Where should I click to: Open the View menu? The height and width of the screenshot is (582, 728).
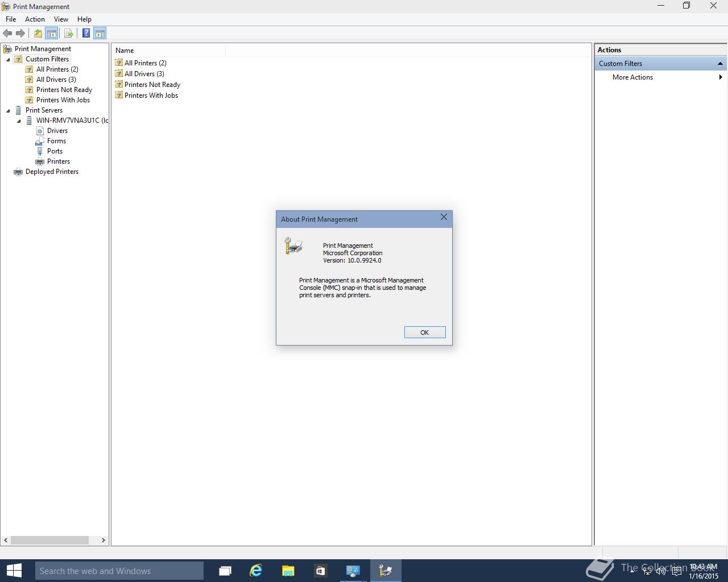click(61, 19)
